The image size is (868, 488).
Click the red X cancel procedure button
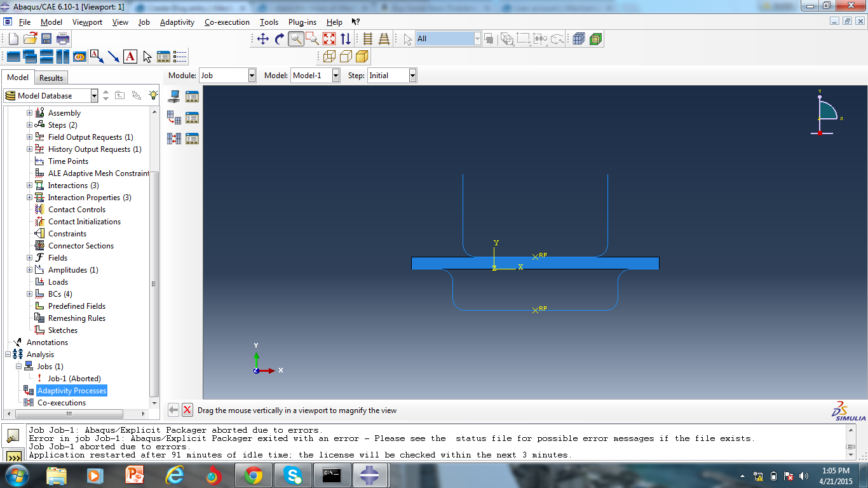[187, 410]
